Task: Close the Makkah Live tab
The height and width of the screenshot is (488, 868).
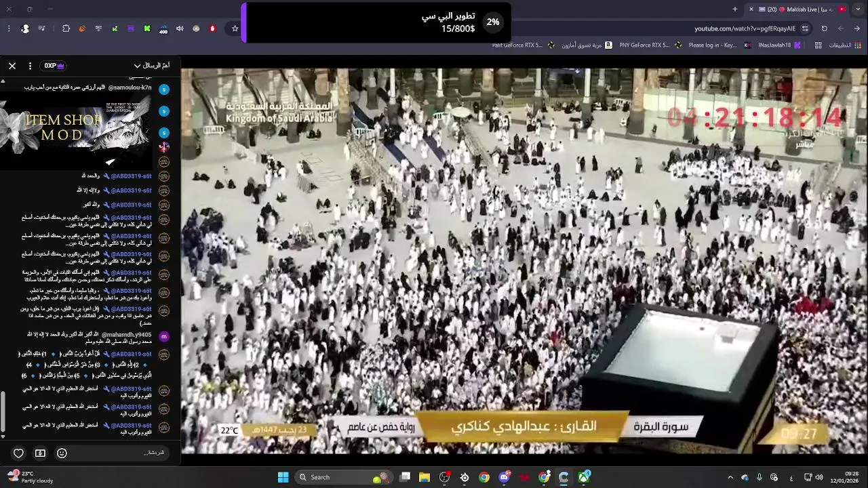Action: [751, 9]
